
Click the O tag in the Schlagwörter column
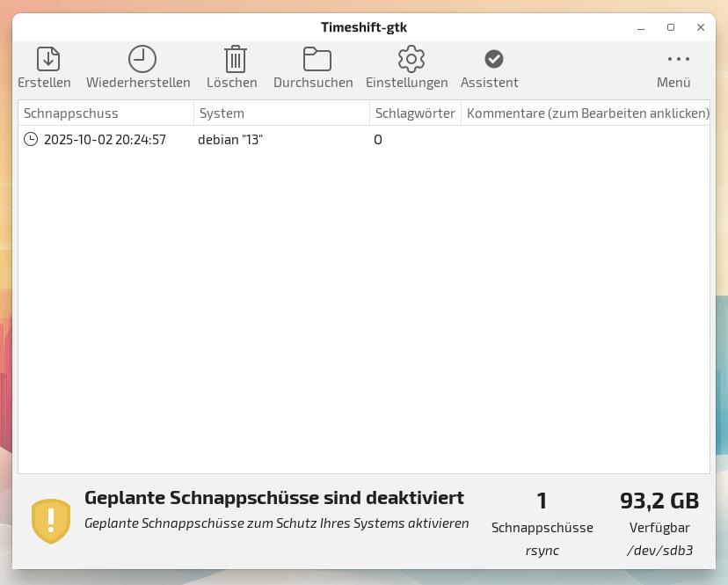click(378, 140)
